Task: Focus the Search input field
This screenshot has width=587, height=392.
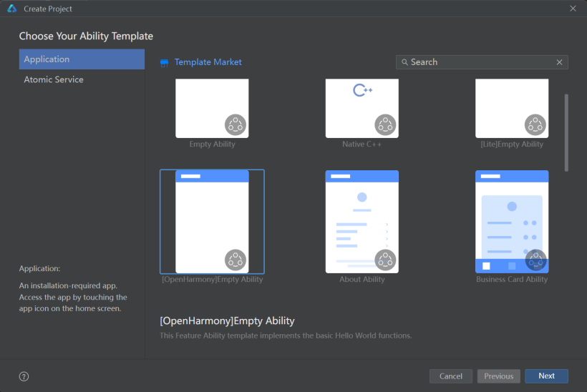Action: point(482,62)
